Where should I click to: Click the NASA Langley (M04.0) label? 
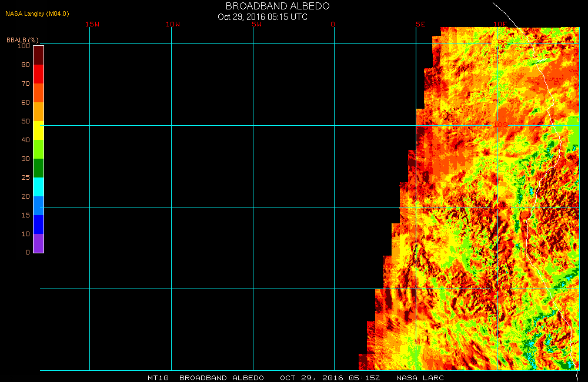37,14
